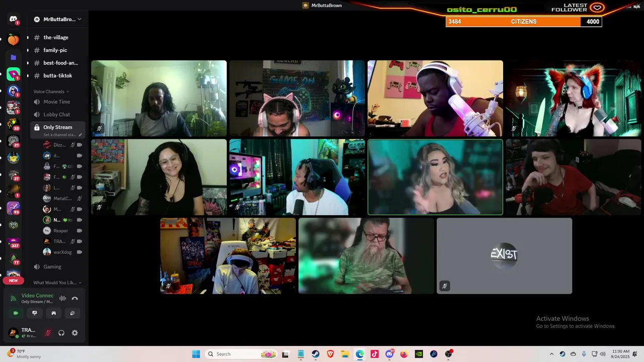Select warXdog user in voice list
Image resolution: width=644 pixels, height=362 pixels.
63,252
